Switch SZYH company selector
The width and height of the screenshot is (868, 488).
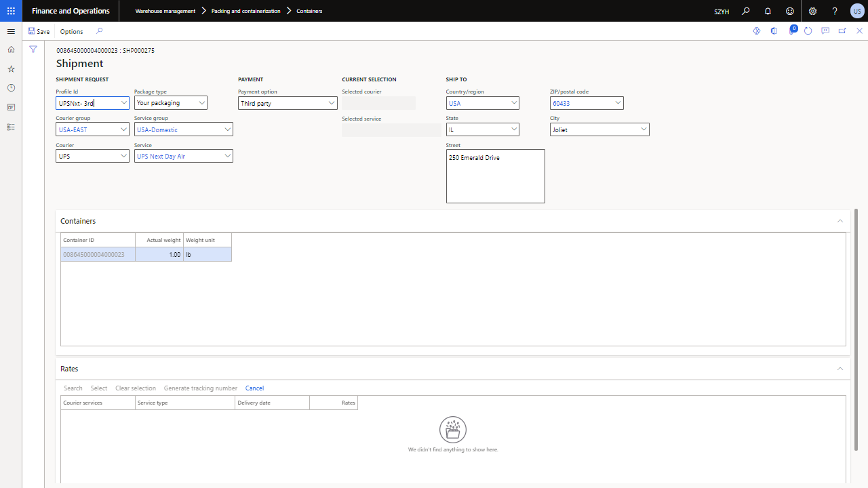[722, 12]
